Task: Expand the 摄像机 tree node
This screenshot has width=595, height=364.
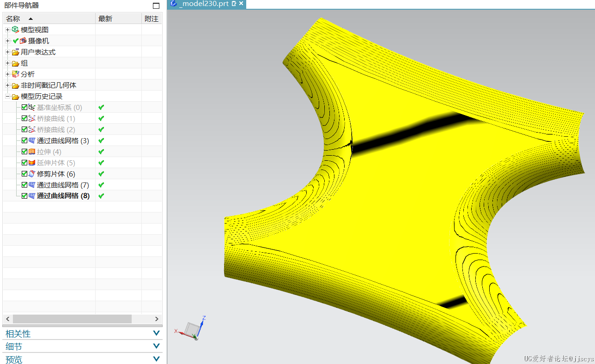Action: coord(7,41)
